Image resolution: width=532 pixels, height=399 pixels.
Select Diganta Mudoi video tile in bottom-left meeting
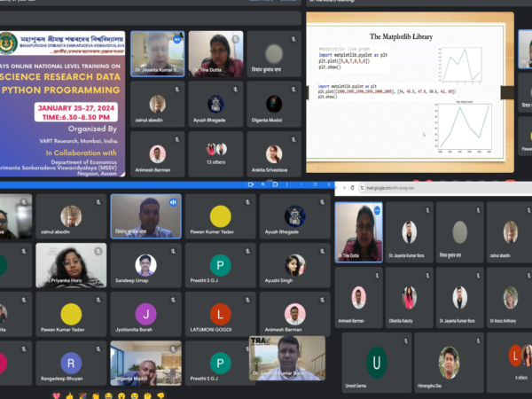point(145,363)
